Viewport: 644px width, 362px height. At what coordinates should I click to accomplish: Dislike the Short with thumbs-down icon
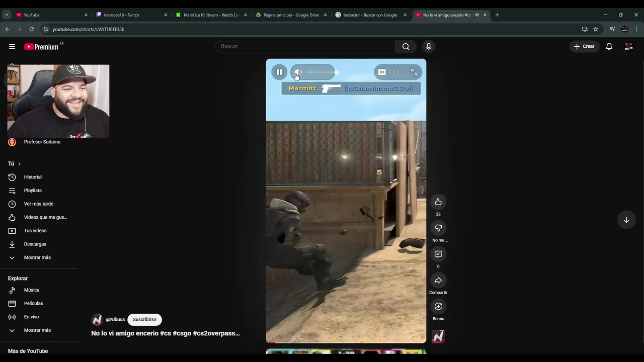(438, 228)
